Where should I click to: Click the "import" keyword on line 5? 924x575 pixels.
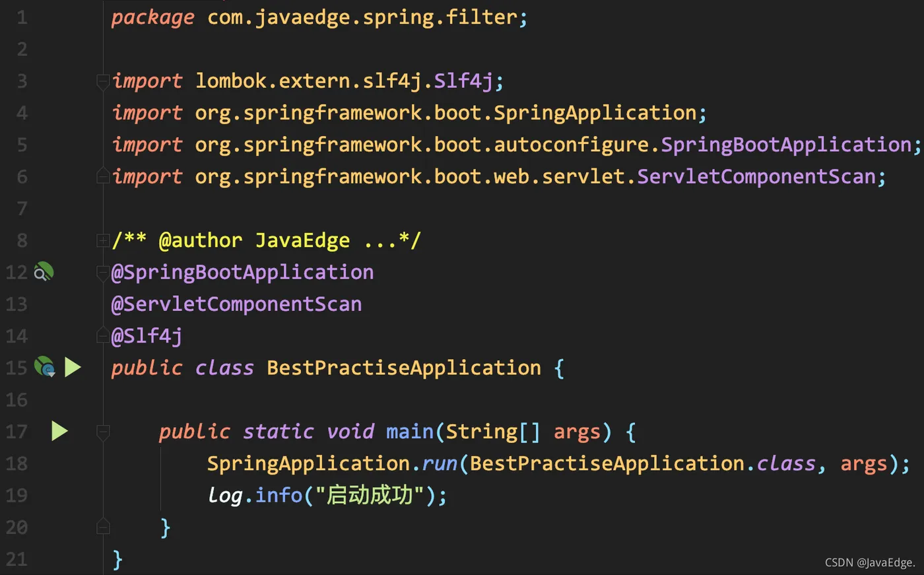coord(147,145)
